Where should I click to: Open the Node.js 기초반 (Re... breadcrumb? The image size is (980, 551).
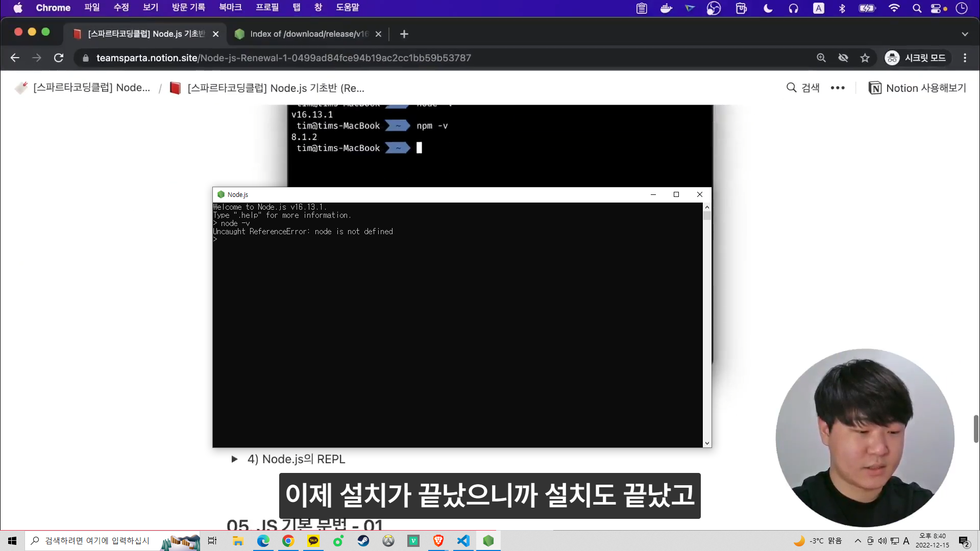[x=267, y=88]
